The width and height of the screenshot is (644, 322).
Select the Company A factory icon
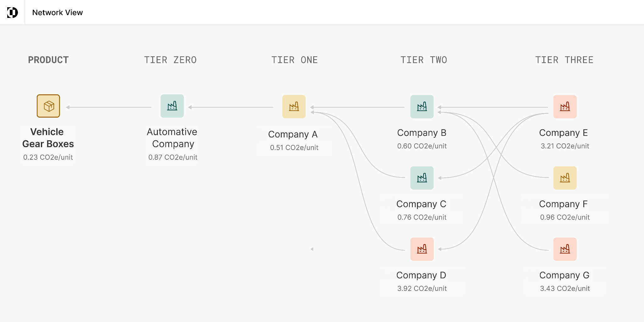pos(294,107)
